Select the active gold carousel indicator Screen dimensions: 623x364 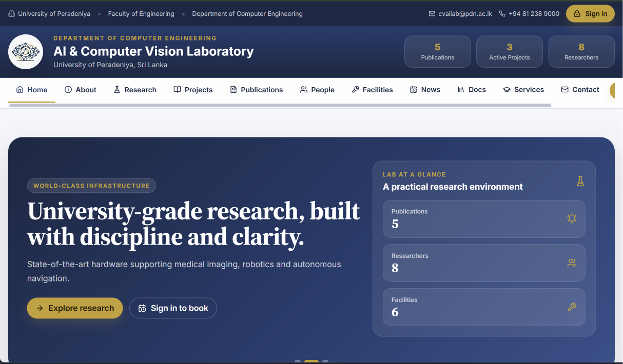tap(311, 361)
